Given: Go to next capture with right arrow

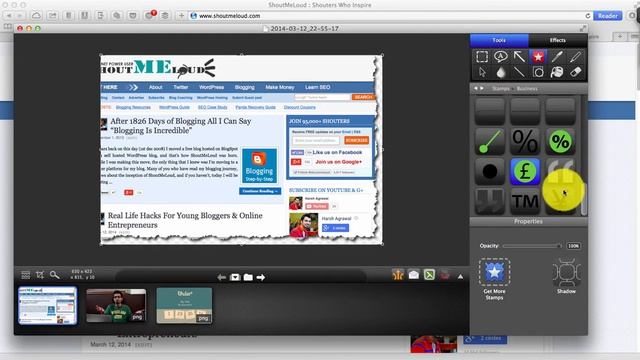Looking at the screenshot, I should tap(261, 278).
